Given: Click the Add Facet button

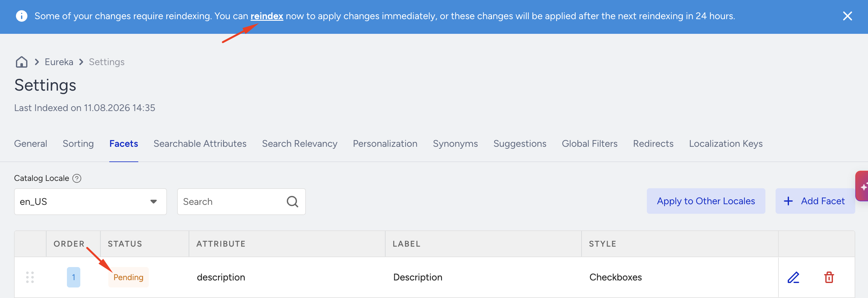Looking at the screenshot, I should click(x=815, y=201).
